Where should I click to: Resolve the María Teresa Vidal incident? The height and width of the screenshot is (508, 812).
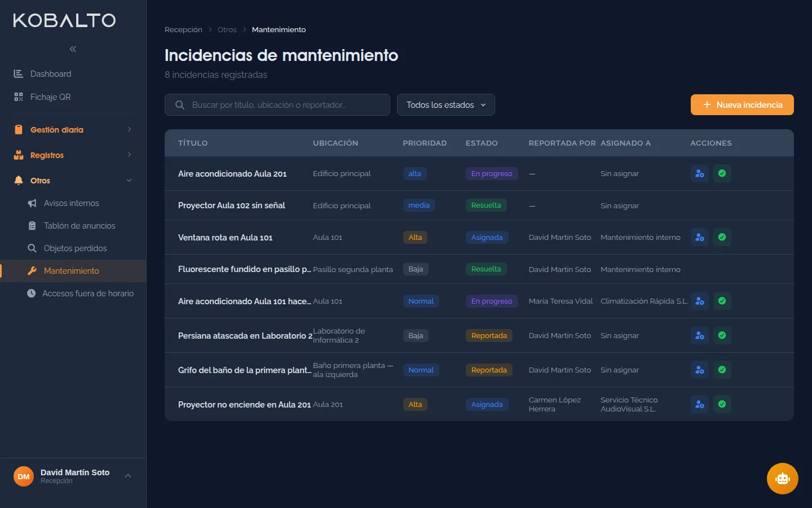click(x=722, y=301)
